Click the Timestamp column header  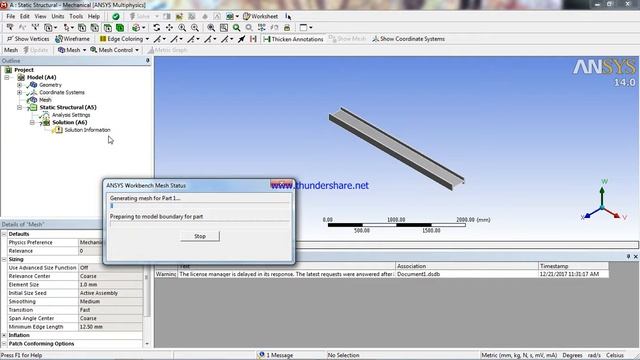[x=573, y=266]
